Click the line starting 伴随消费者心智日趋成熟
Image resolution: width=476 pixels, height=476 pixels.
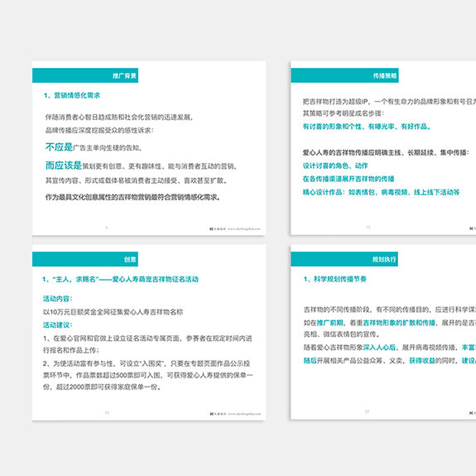(x=119, y=118)
